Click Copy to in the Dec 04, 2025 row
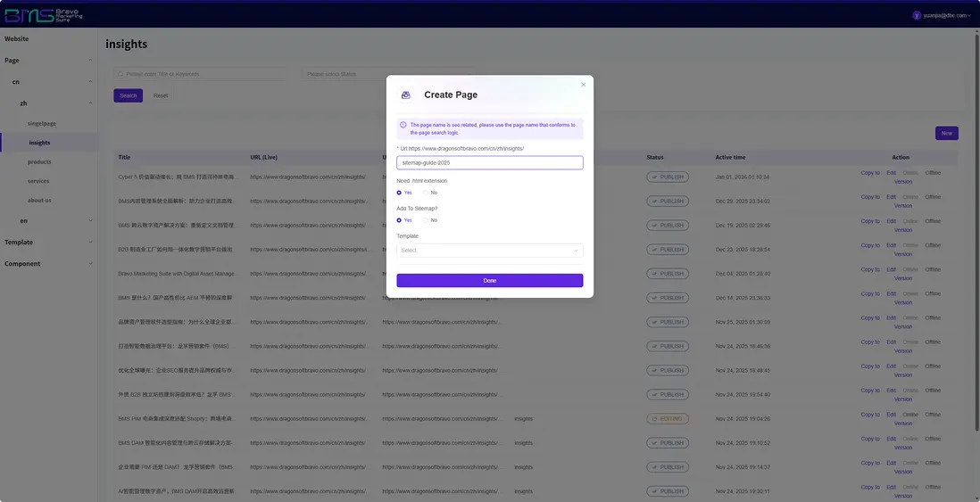Viewport: 980px width, 502px height. click(x=870, y=270)
